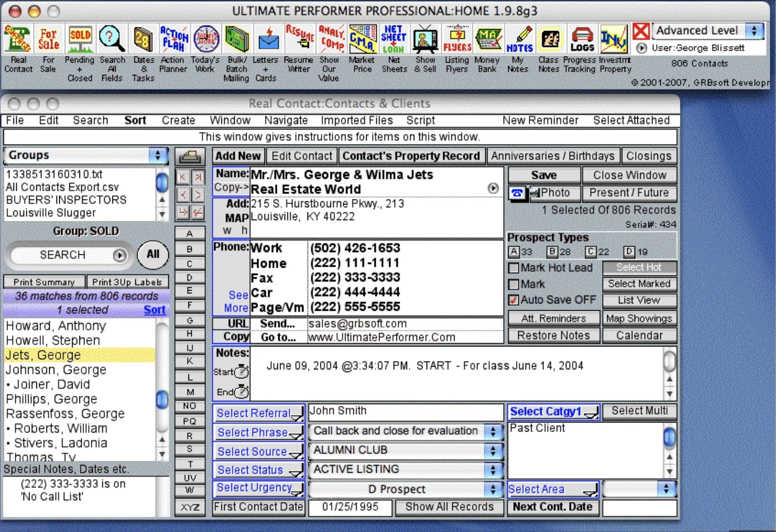Select prospect type A box

pos(514,252)
